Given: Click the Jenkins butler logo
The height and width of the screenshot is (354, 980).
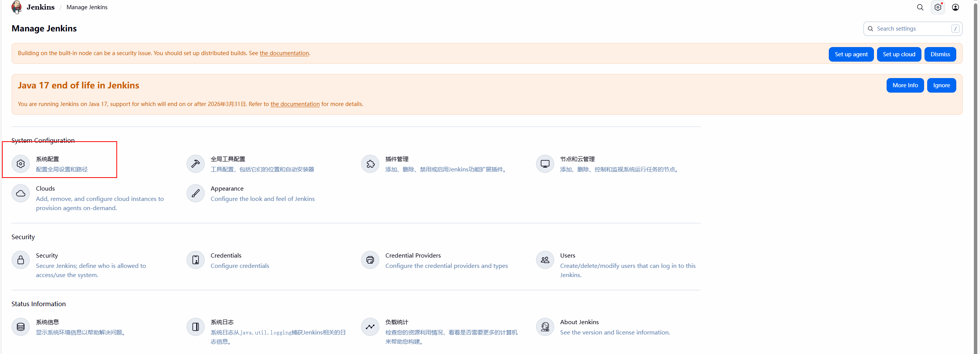Looking at the screenshot, I should [x=16, y=7].
